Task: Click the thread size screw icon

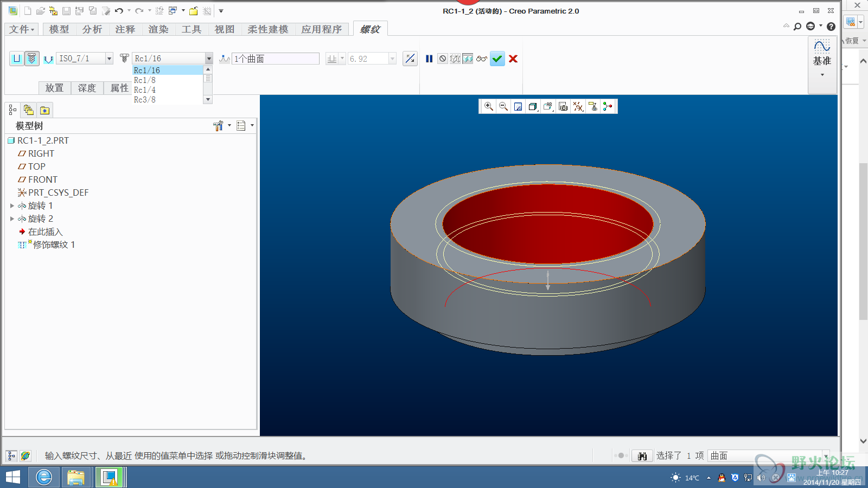Action: [124, 58]
